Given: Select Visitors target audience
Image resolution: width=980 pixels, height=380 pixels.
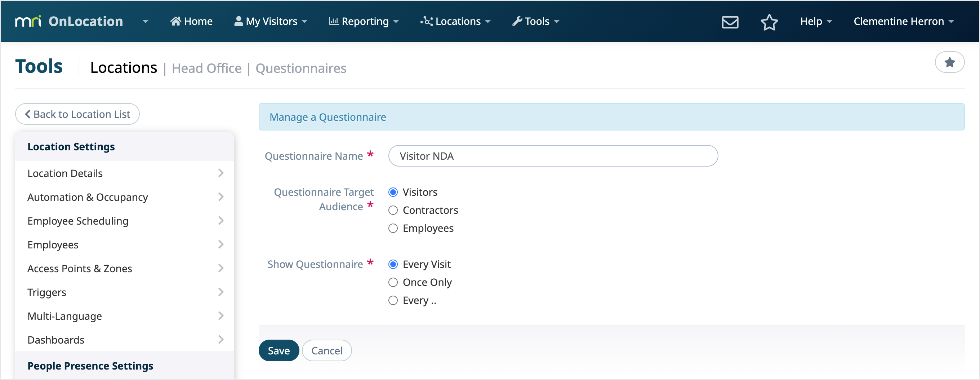Looking at the screenshot, I should coord(393,192).
